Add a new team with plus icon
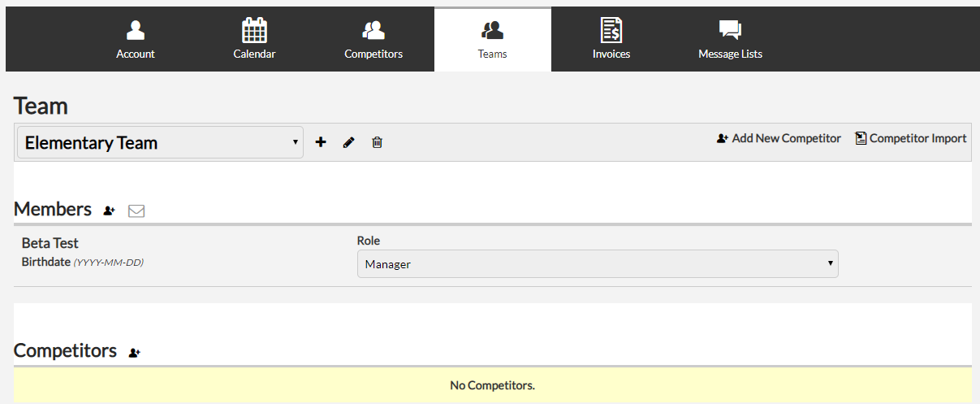This screenshot has width=980, height=404. click(x=321, y=142)
